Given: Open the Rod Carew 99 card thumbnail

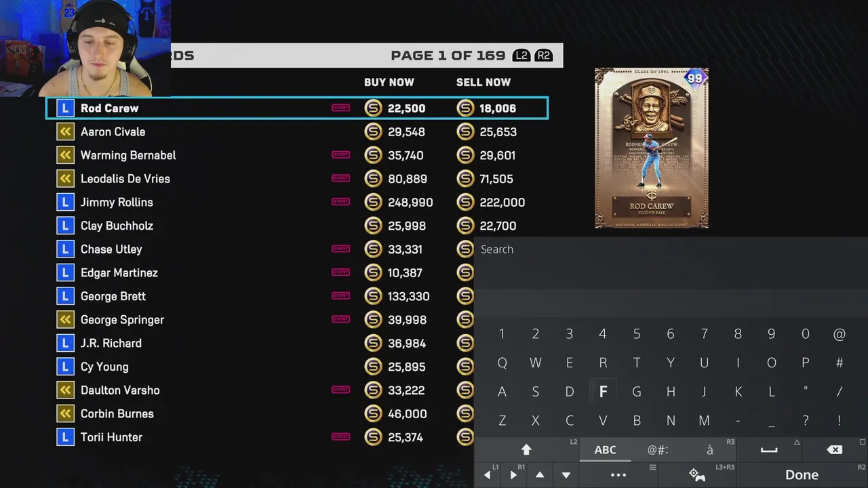Looking at the screenshot, I should 652,148.
